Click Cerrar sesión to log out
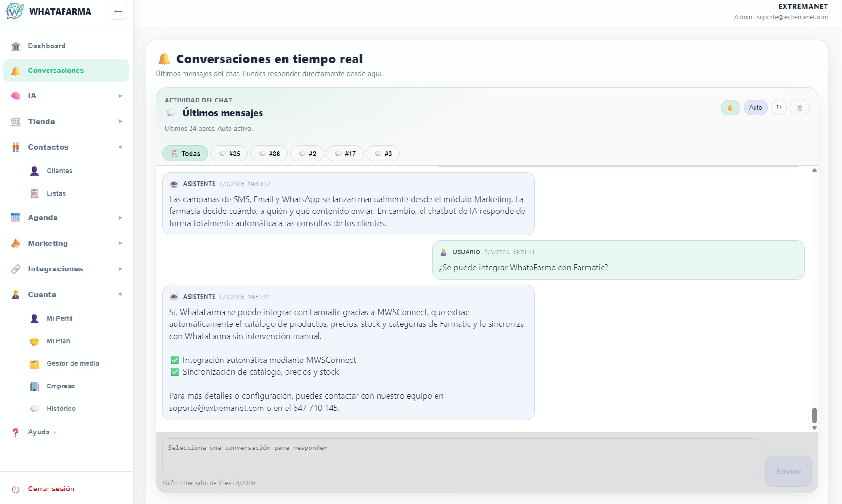842x504 pixels. (x=51, y=489)
